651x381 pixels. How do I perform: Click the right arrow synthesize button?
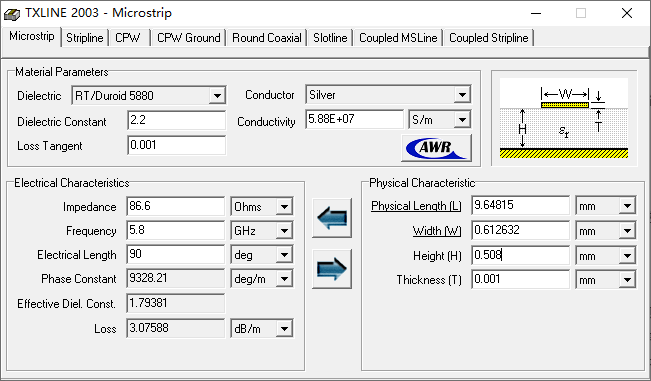point(332,269)
